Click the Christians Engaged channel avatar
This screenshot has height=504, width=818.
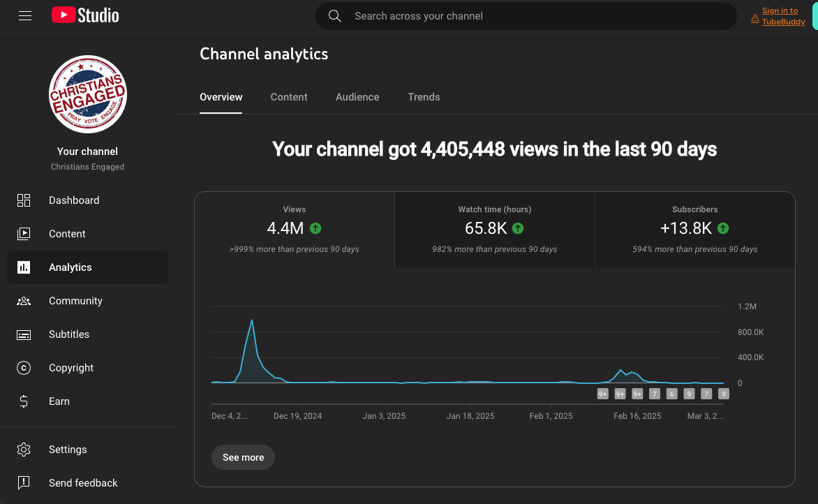tap(87, 94)
